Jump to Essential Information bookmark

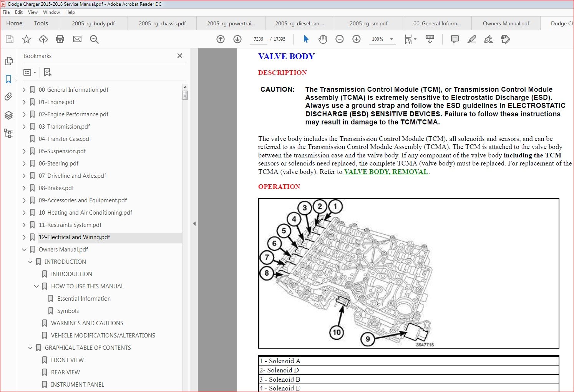[x=84, y=299]
